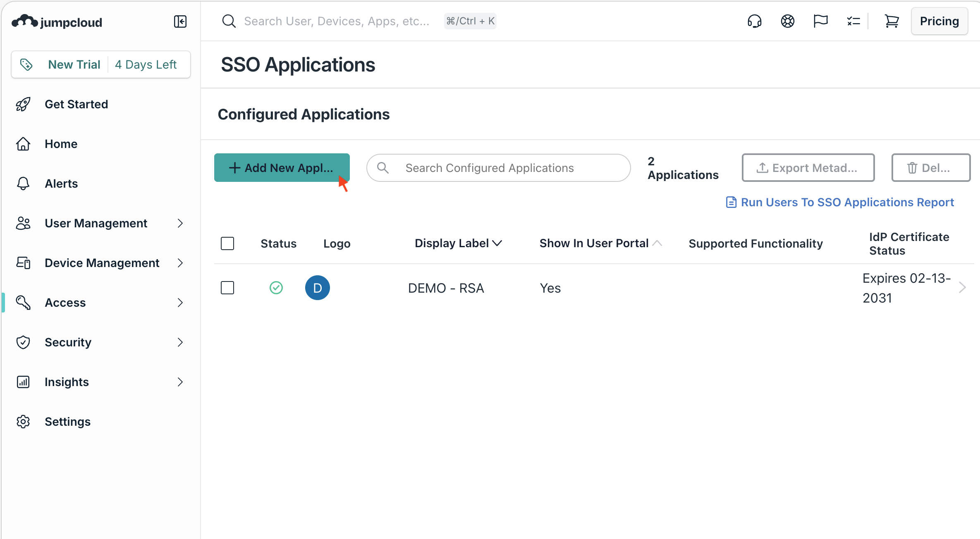Click the lifebuoy help icon
Image resolution: width=980 pixels, height=539 pixels.
(787, 21)
